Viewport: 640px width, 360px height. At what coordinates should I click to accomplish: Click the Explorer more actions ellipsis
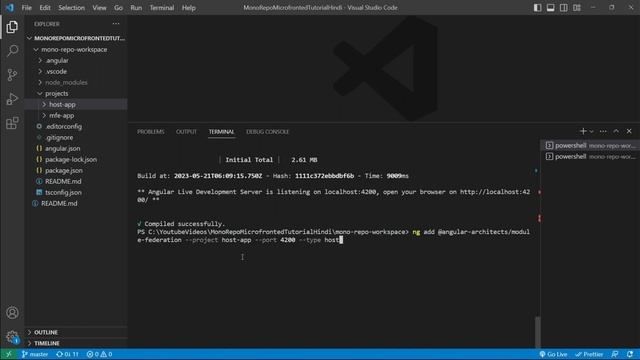pyautogui.click(x=116, y=24)
